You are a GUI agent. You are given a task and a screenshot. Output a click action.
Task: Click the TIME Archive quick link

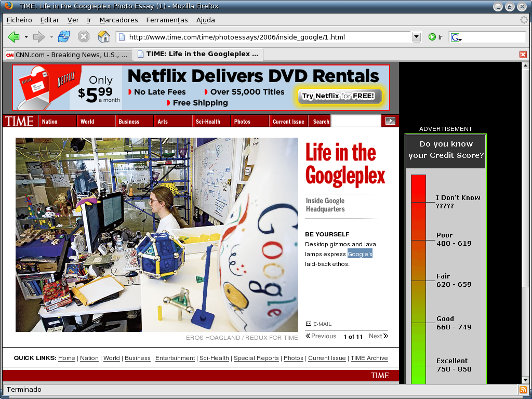[369, 358]
